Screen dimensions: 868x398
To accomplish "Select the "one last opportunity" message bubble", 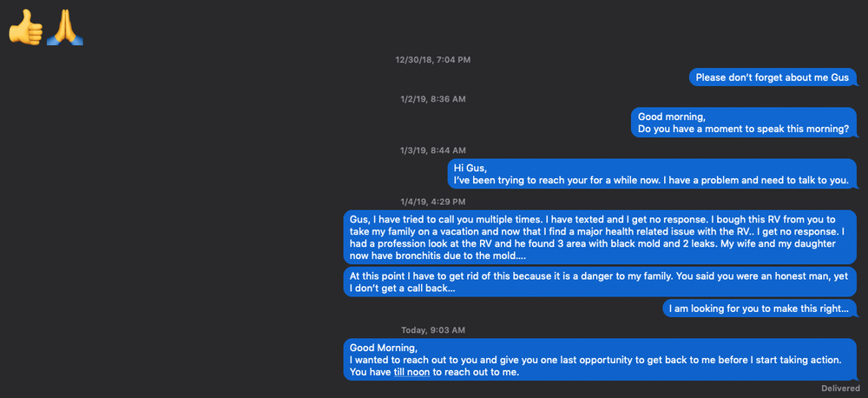I will point(598,359).
